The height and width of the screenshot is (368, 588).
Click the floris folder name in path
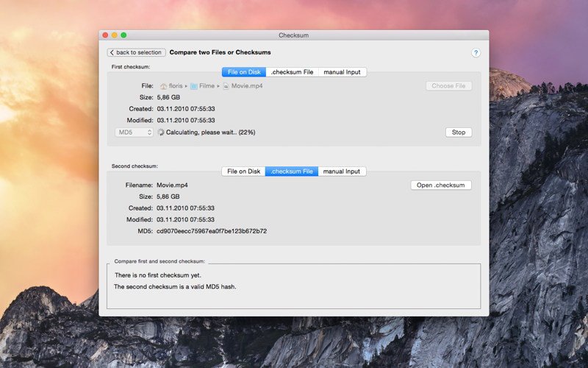pos(176,86)
